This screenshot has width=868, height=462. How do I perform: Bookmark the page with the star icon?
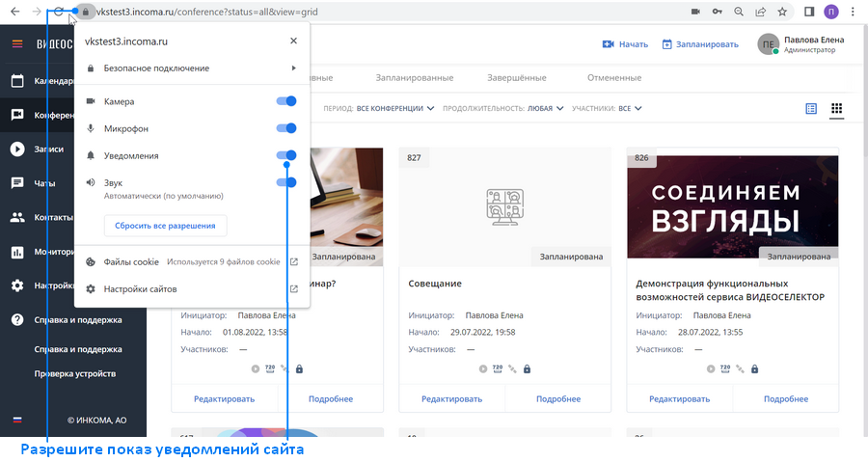coord(782,12)
